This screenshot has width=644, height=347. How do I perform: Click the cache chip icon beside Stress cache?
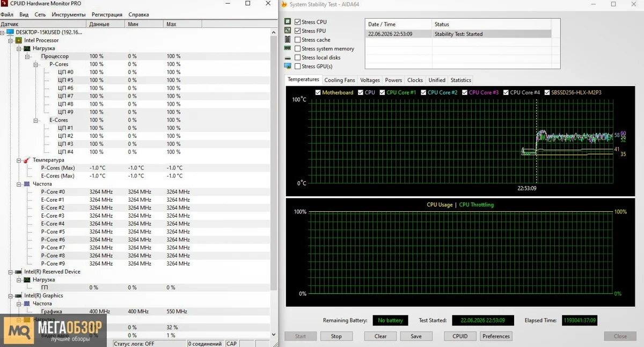[288, 40]
